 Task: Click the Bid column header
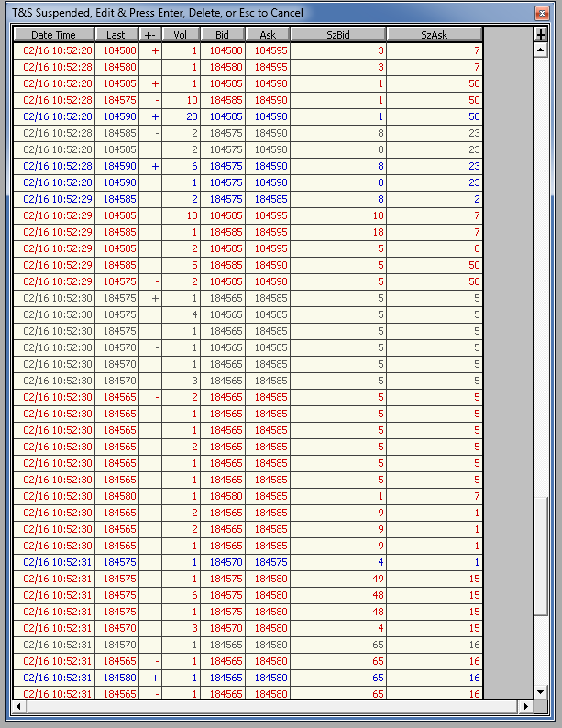pyautogui.click(x=222, y=34)
